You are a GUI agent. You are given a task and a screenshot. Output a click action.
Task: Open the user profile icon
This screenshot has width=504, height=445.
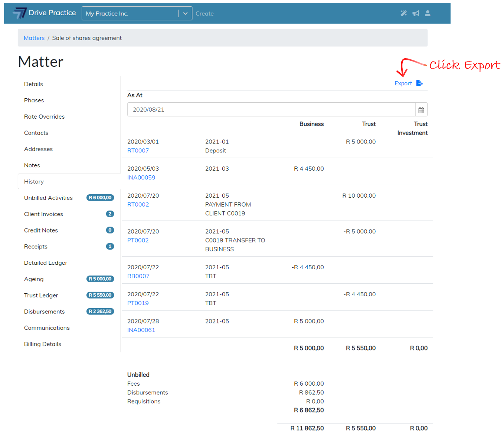point(428,13)
